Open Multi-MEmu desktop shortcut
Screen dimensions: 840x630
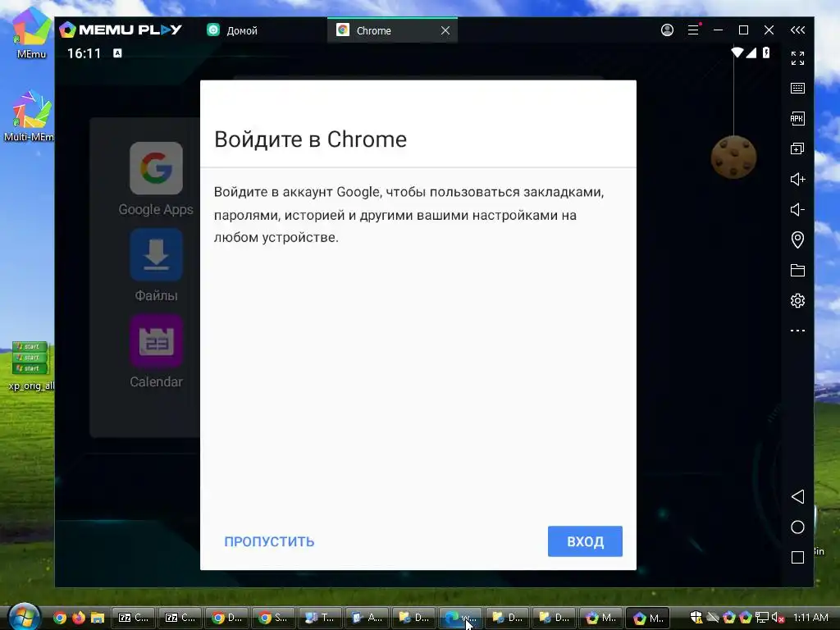point(31,115)
